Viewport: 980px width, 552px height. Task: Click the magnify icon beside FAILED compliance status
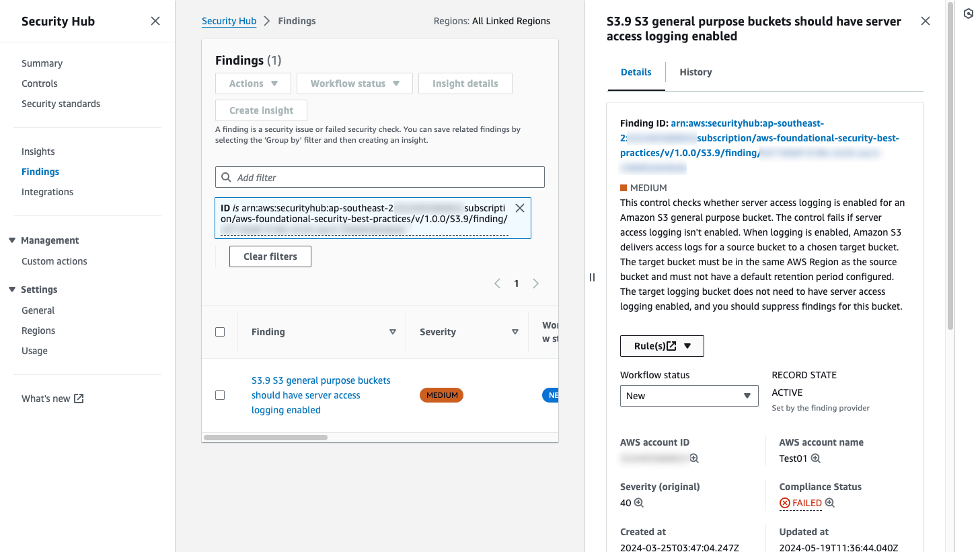tap(829, 503)
